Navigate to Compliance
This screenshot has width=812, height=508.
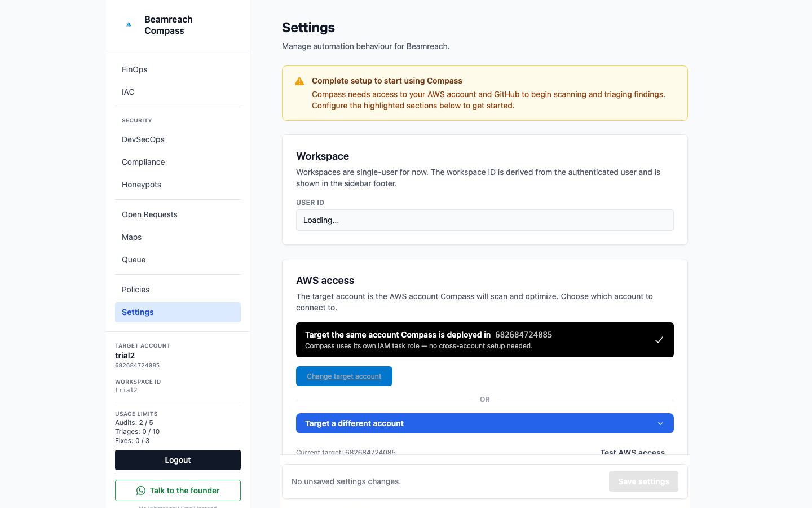178,162
